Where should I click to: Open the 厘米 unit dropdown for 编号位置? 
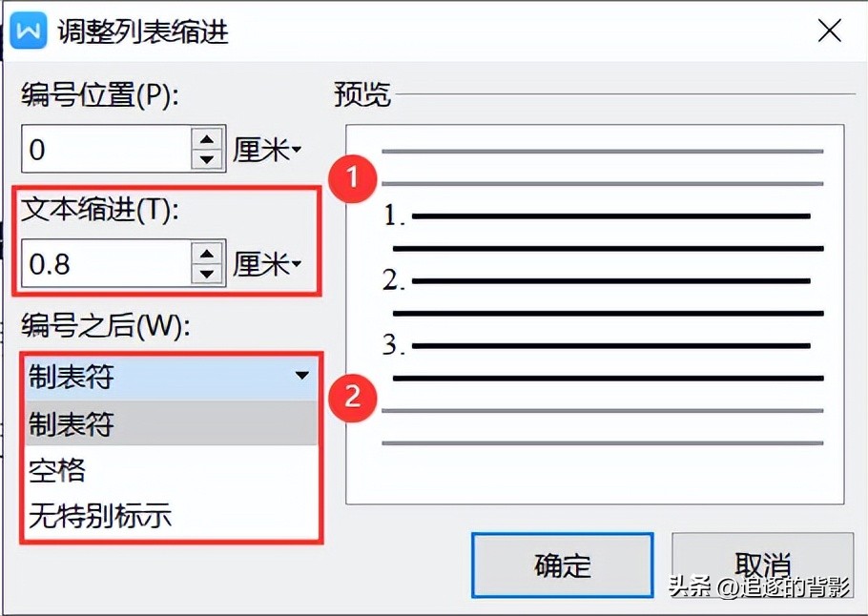(267, 150)
